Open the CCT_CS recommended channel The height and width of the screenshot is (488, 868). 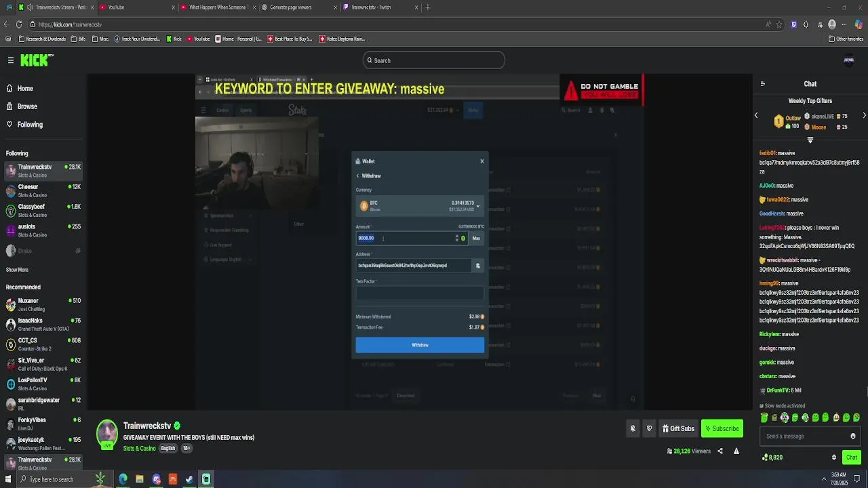[x=43, y=344]
